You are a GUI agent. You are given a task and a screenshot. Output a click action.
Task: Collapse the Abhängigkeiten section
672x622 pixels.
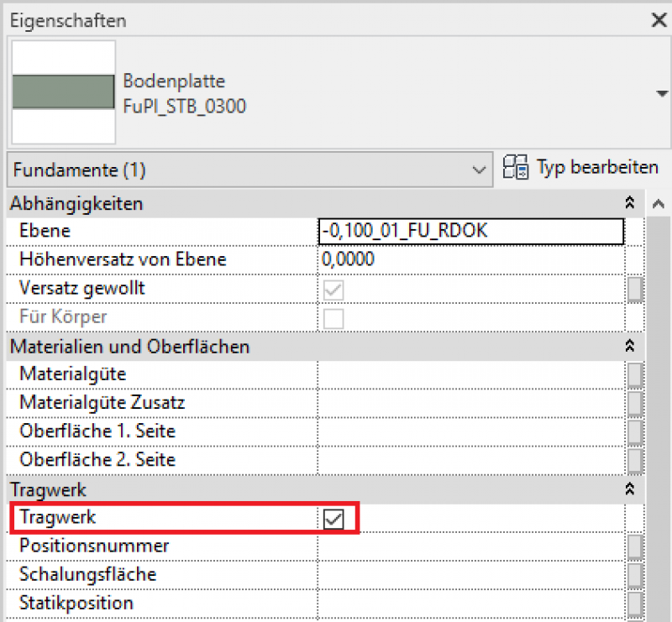tap(629, 203)
